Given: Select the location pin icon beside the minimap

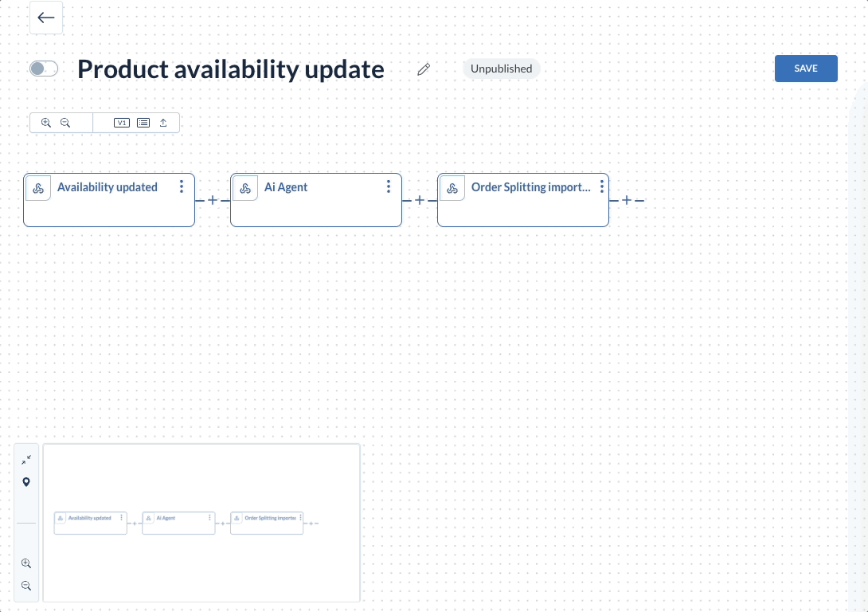Looking at the screenshot, I should click(26, 482).
